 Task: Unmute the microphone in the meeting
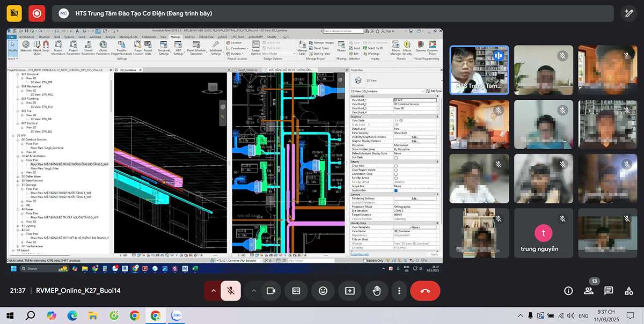point(231,291)
